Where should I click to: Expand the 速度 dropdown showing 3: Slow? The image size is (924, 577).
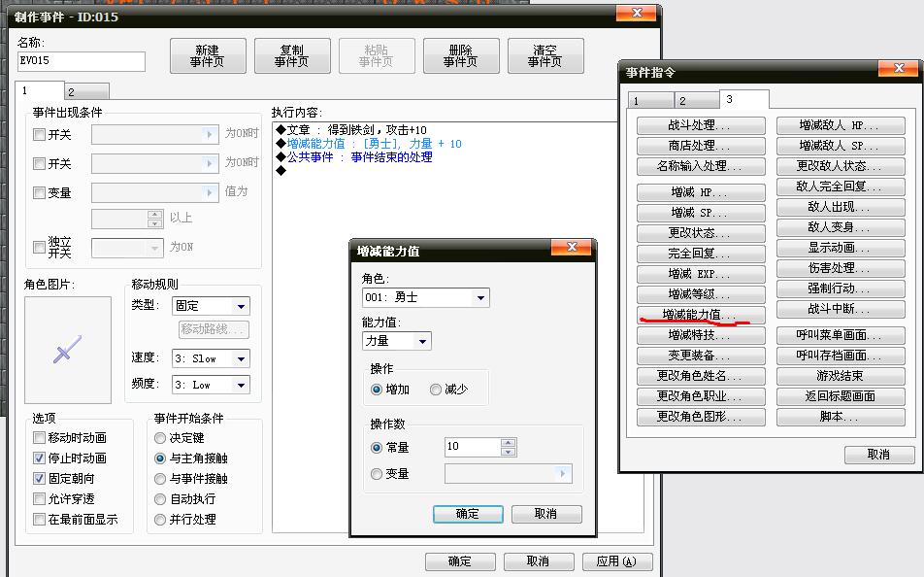click(x=211, y=358)
